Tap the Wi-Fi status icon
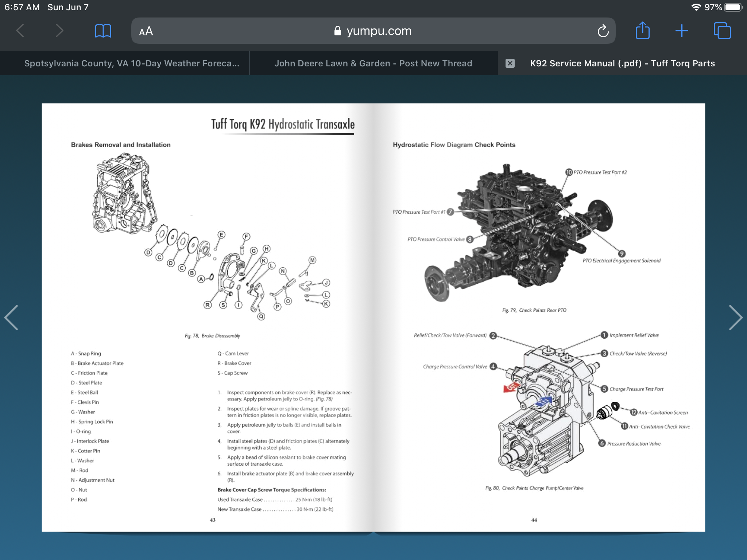This screenshot has width=747, height=560. coord(696,7)
